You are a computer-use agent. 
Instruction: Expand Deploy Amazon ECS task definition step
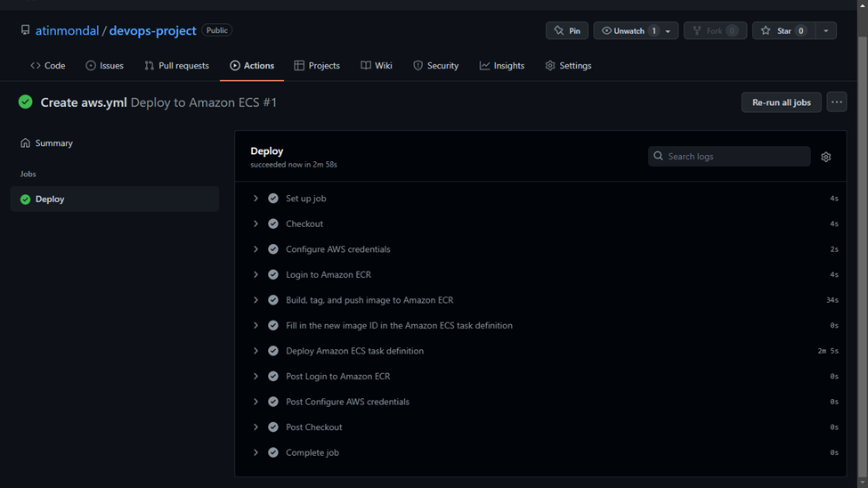click(x=256, y=351)
